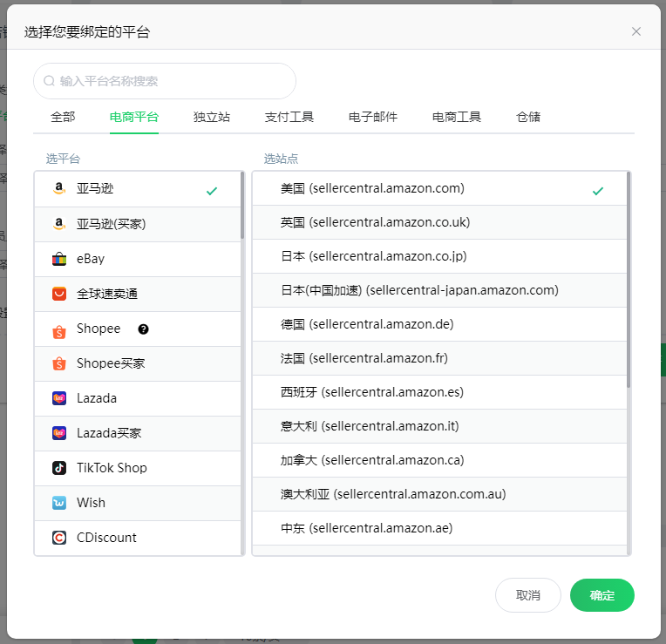Screen dimensions: 666x644
Task: Go to the 电商工具 tab
Action: pyautogui.click(x=457, y=117)
